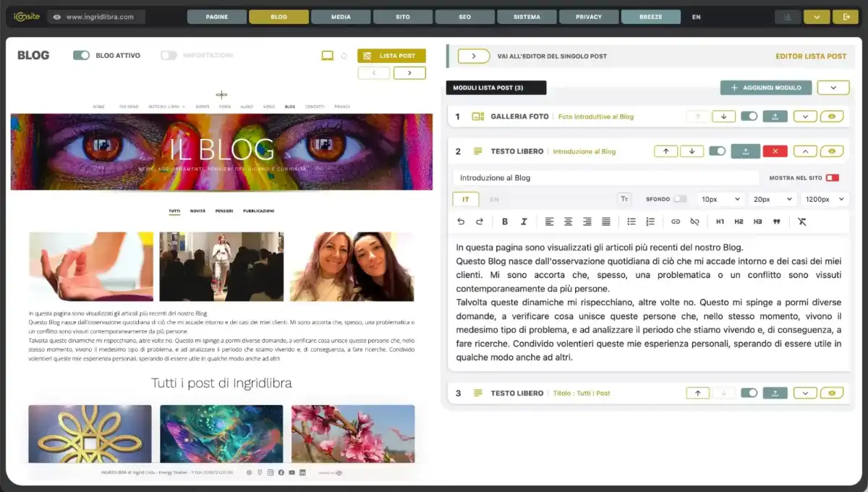868x492 pixels.
Task: Justify the text
Action: click(x=606, y=221)
